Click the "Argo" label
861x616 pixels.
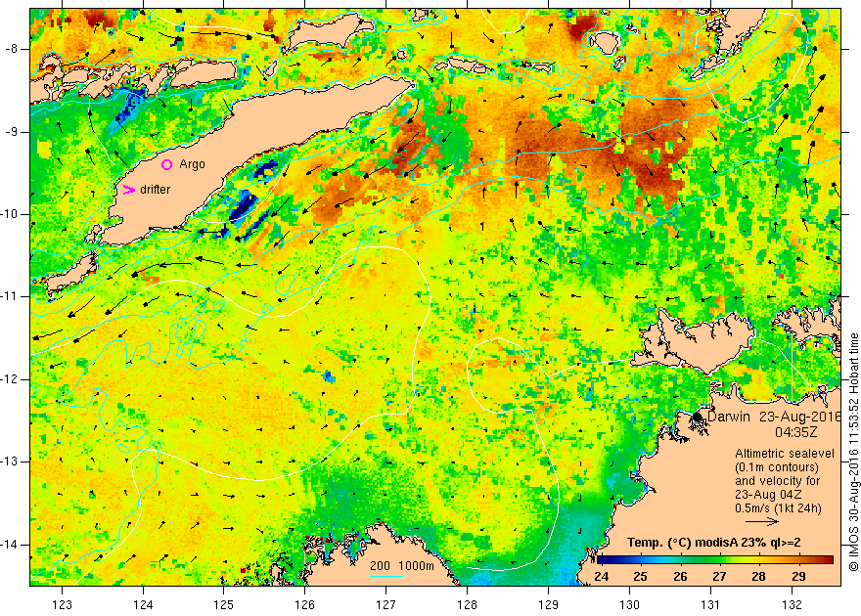coord(192,164)
